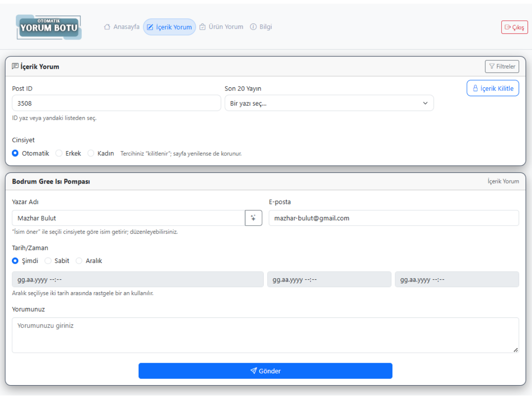
Task: Choose the Aralık time option
Action: point(79,261)
